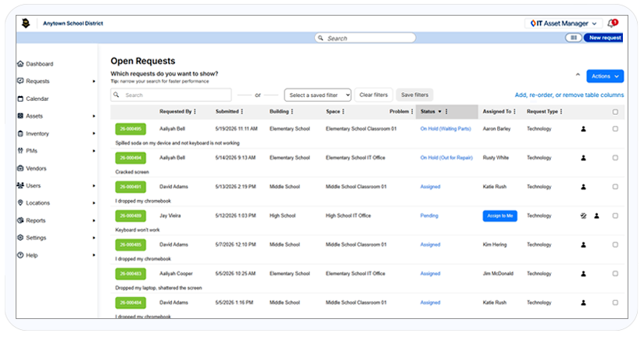Viewport: 644px width, 337px height.
Task: Click the New request button
Action: tap(603, 38)
